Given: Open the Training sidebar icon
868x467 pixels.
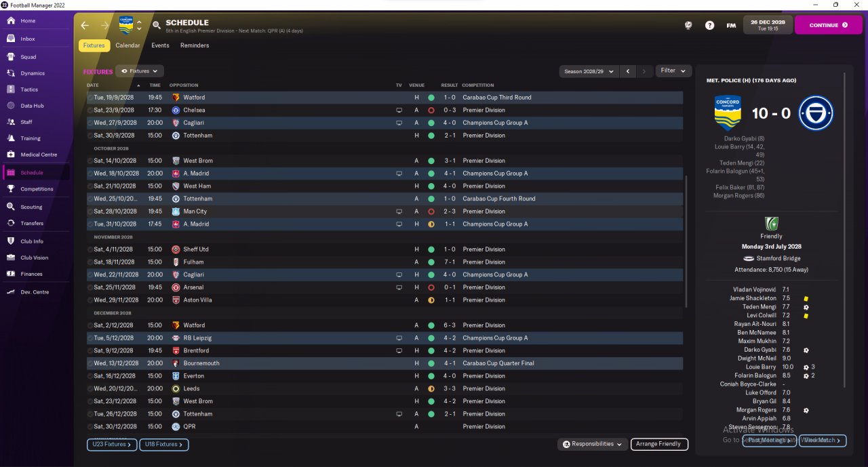Looking at the screenshot, I should [x=11, y=138].
